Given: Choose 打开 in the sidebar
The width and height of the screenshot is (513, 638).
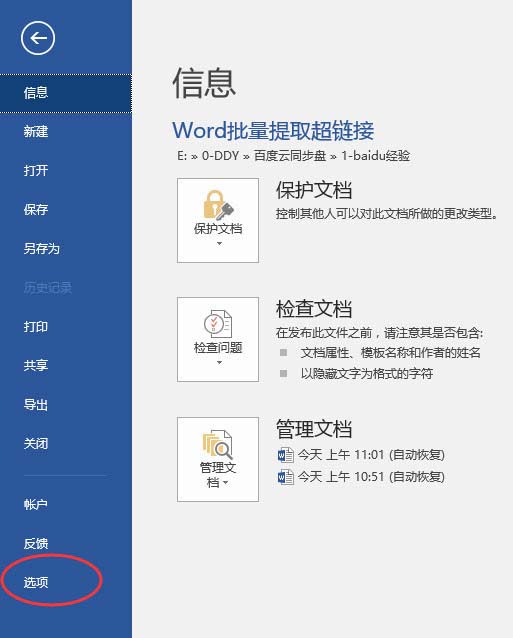Looking at the screenshot, I should tap(65, 170).
